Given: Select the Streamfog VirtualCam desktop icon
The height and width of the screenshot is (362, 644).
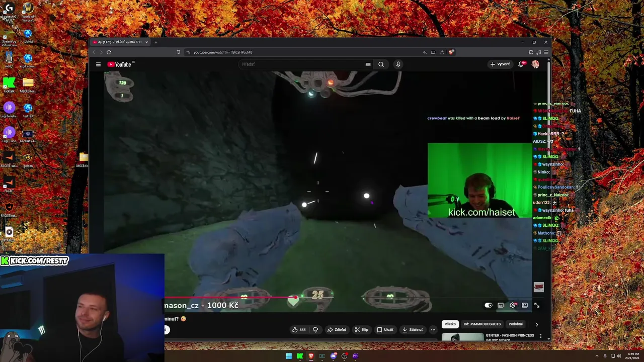Looking at the screenshot, I should [9, 39].
